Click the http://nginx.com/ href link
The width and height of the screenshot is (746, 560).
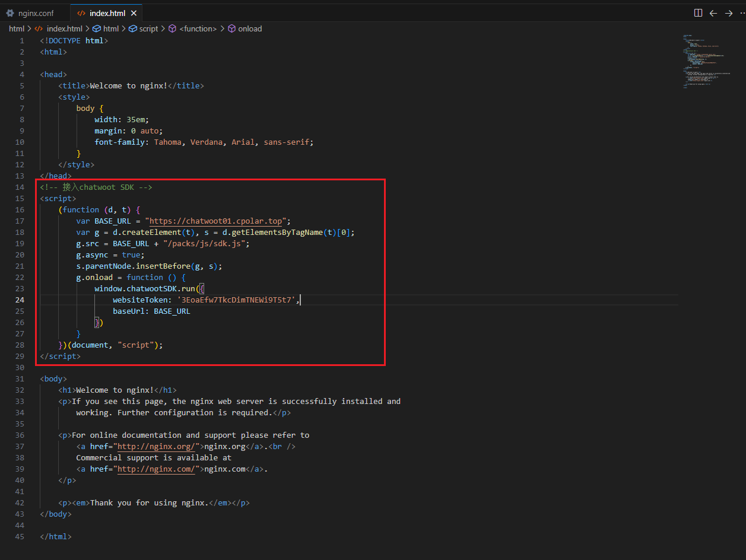(156, 469)
